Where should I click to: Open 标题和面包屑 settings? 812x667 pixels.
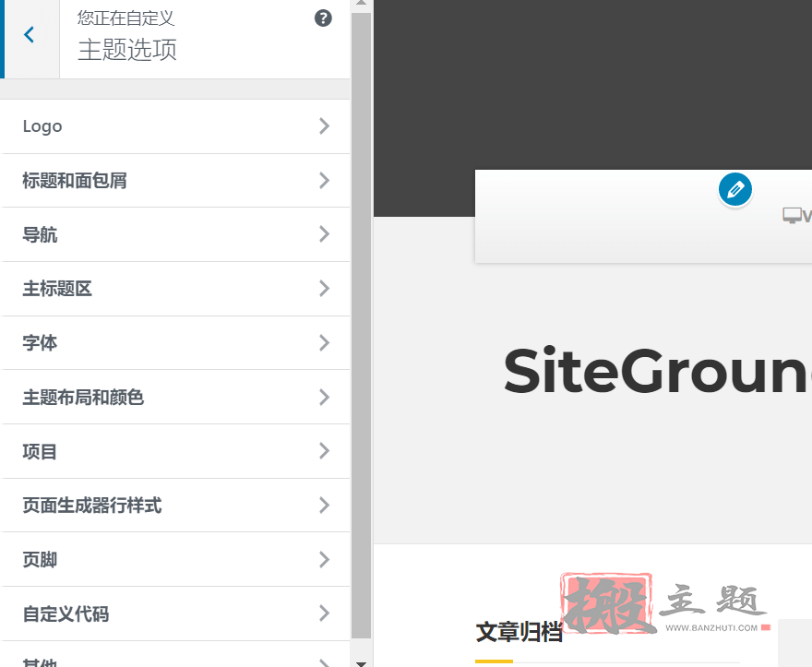coord(175,181)
